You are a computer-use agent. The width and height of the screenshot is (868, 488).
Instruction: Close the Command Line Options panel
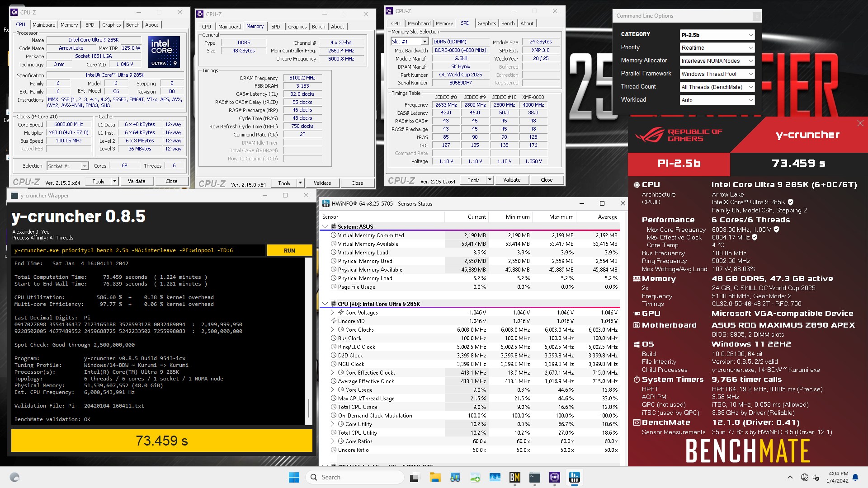(756, 16)
